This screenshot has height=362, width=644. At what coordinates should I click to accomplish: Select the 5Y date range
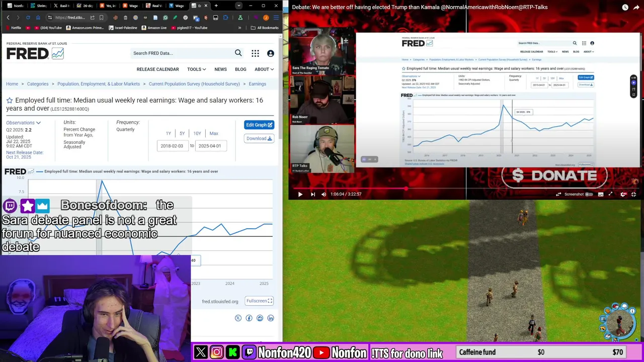(182, 133)
